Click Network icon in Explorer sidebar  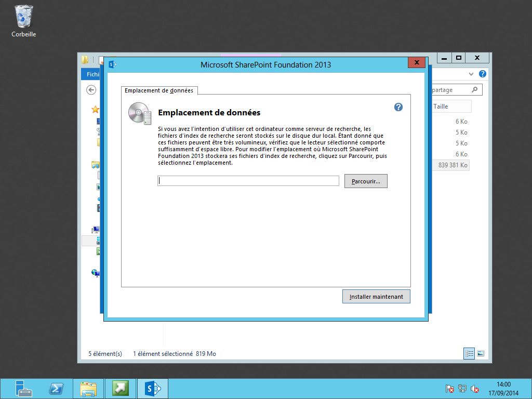[x=96, y=273]
